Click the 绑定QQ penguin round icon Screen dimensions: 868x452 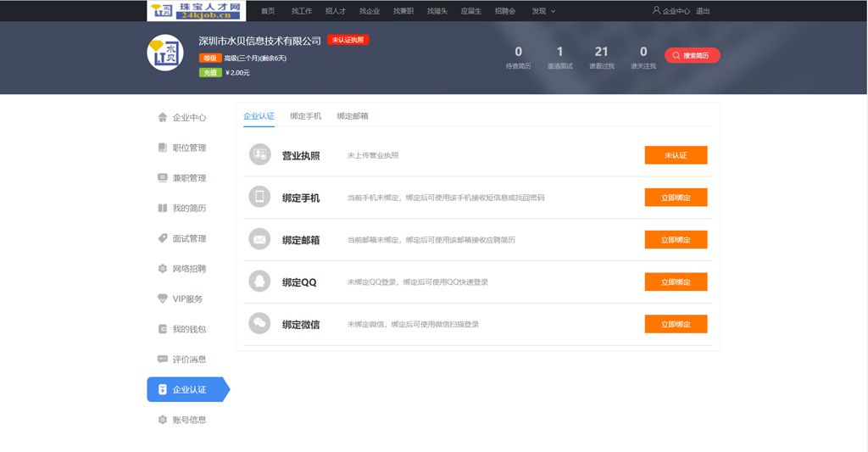259,282
